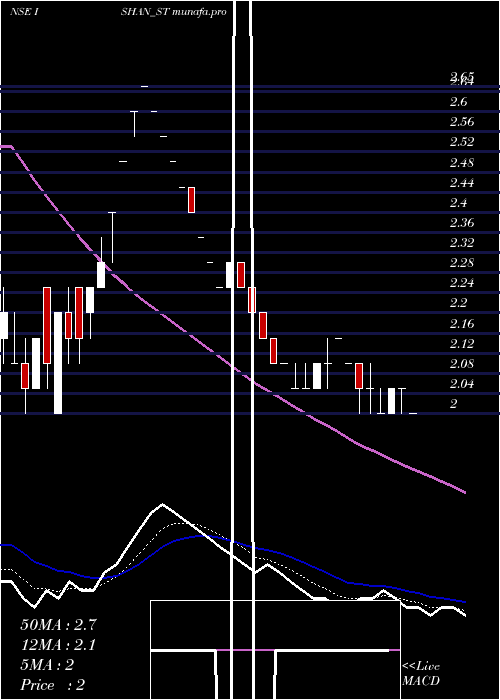This screenshot has width=500, height=700.
Task: Click the 2.4 price axis label
Action: coord(458,203)
